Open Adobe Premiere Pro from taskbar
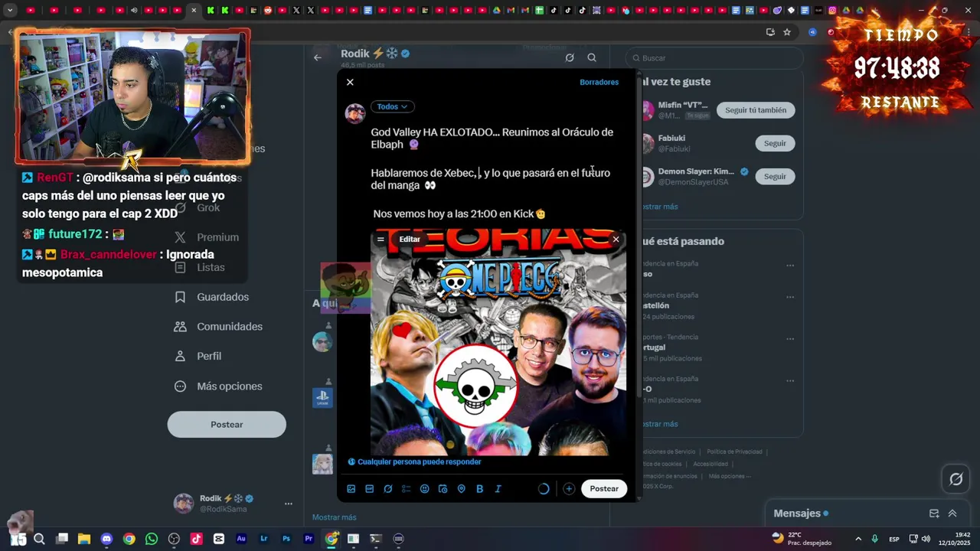 (x=309, y=539)
